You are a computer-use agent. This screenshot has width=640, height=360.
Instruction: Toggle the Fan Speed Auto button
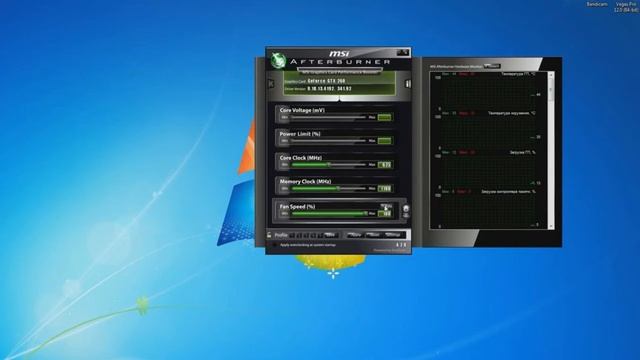386,206
